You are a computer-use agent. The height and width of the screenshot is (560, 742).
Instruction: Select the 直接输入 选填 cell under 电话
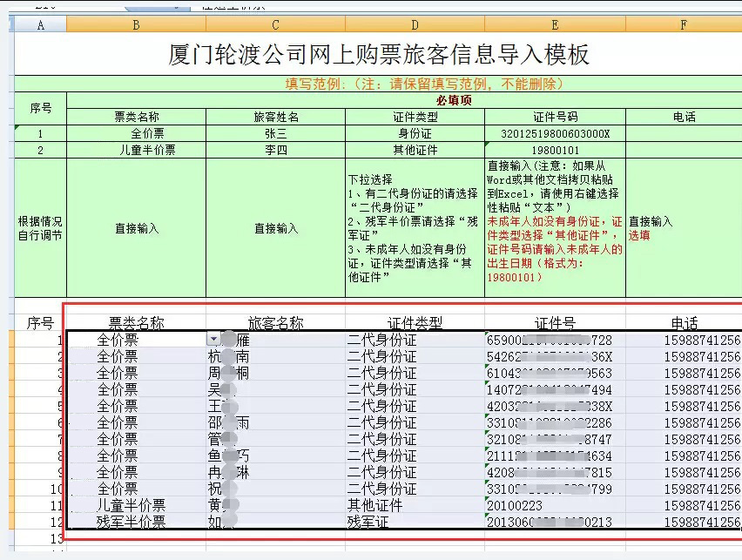[x=684, y=228]
